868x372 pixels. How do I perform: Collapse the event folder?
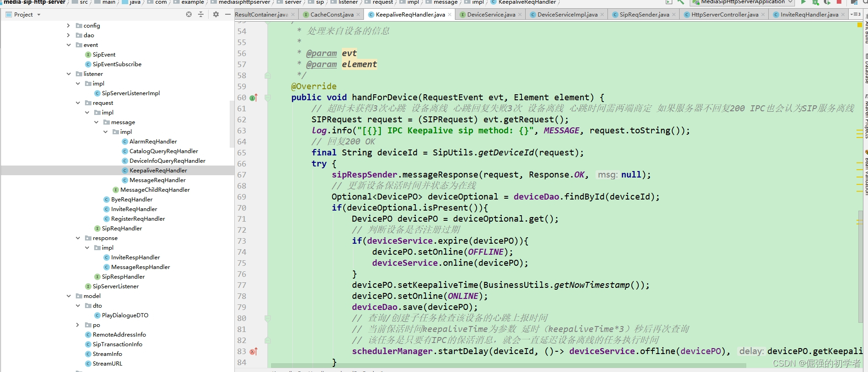(68, 45)
